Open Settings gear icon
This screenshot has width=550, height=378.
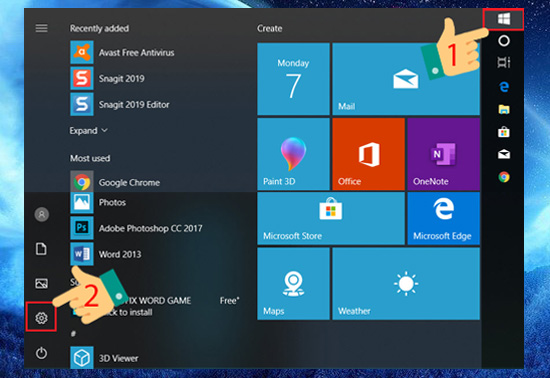coord(41,318)
